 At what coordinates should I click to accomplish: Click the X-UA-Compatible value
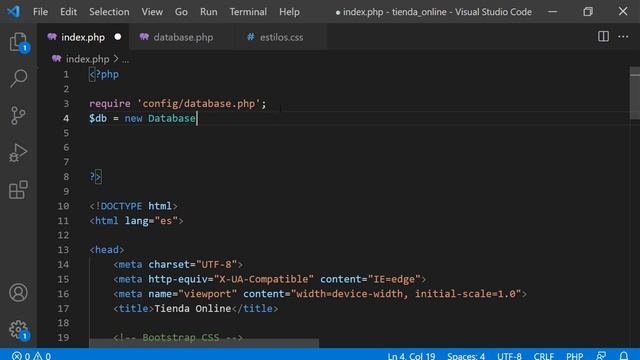click(x=264, y=279)
